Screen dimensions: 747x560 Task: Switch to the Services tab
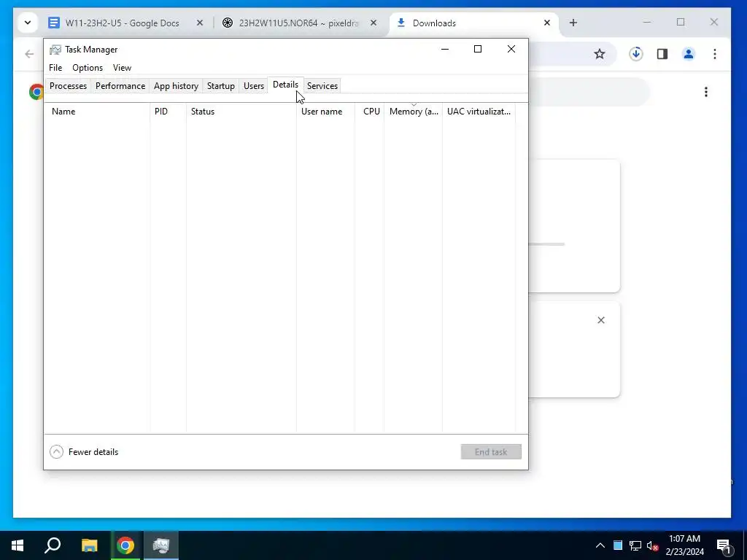tap(322, 86)
